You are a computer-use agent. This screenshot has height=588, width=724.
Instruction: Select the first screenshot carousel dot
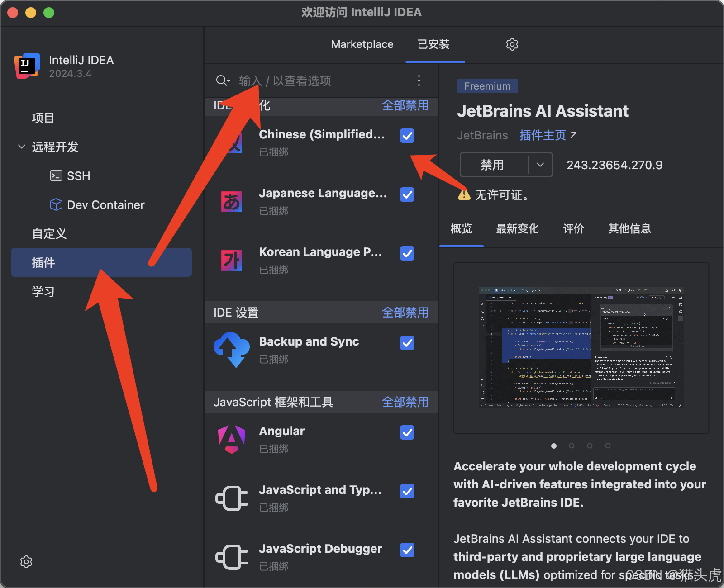554,446
